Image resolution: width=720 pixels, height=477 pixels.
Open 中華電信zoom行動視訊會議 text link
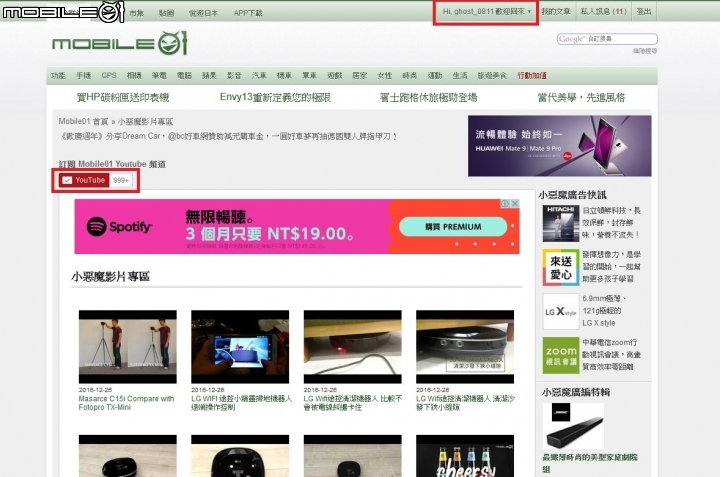click(611, 354)
